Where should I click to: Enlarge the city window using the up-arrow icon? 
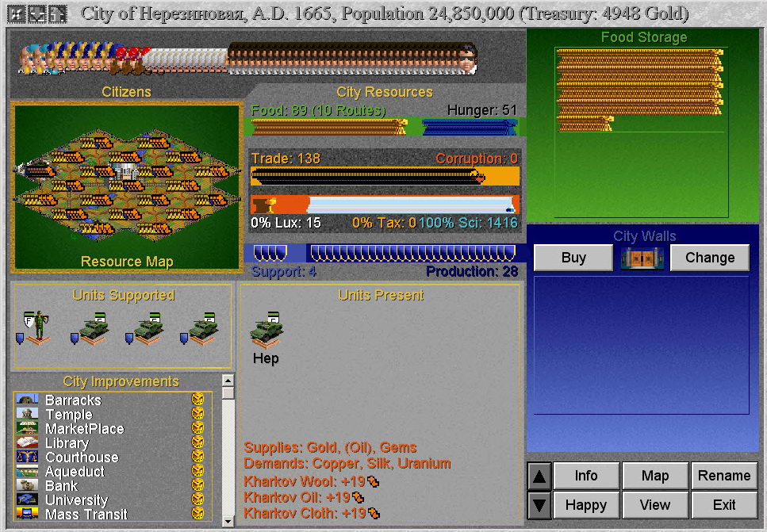(58, 14)
